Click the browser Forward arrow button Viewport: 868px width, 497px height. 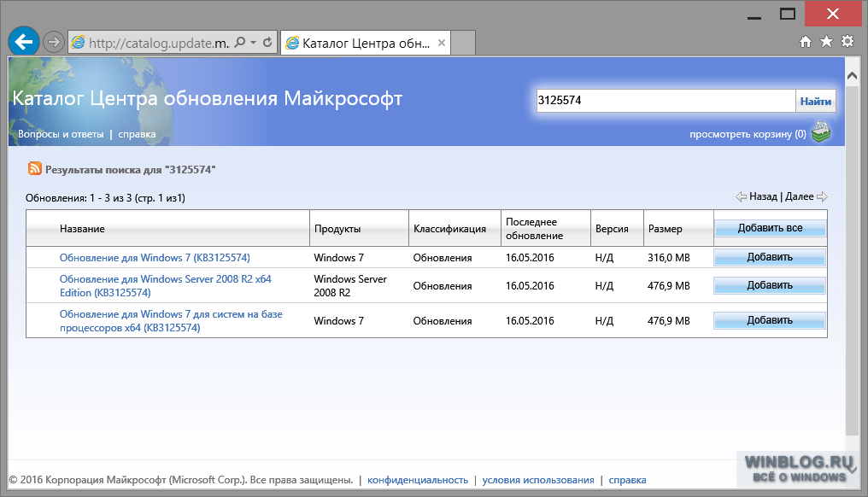tap(54, 42)
